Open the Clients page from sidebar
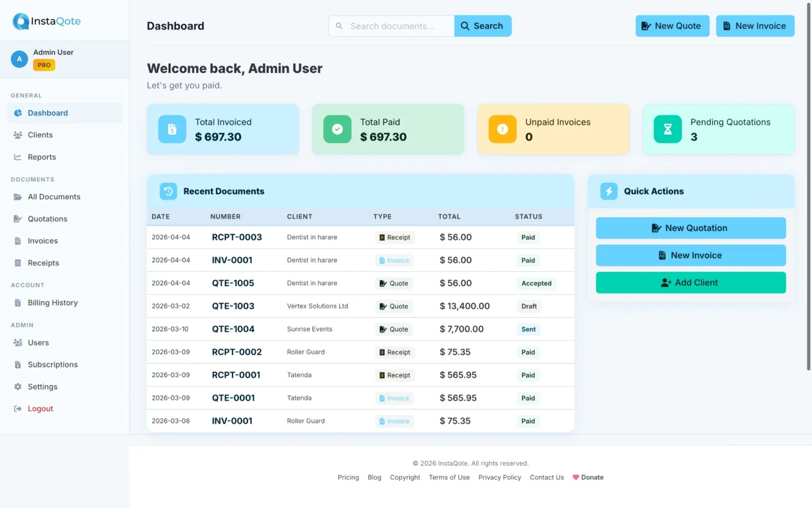This screenshot has width=812, height=508. [40, 135]
